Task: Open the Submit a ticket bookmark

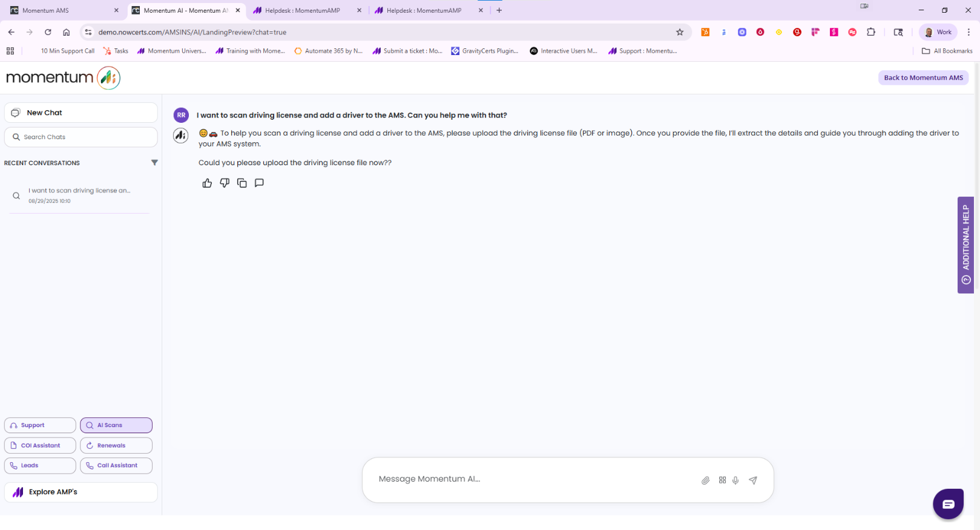Action: point(407,51)
